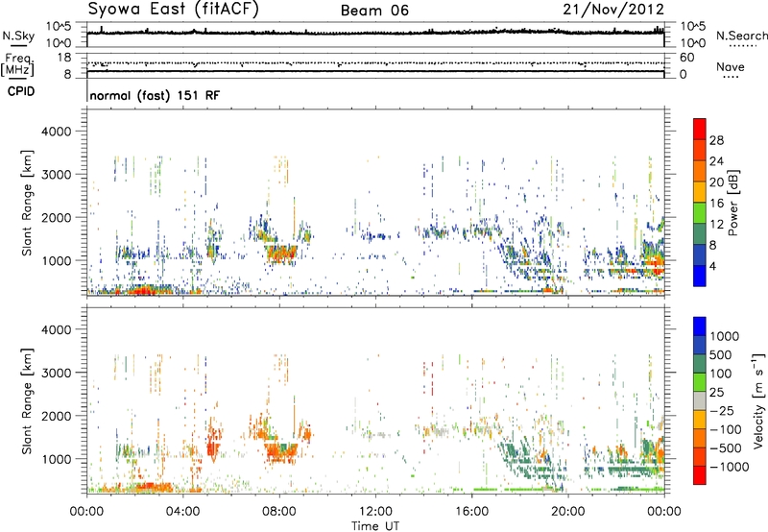Select the 'Beam 06' header label
The width and height of the screenshot is (768, 532).
(374, 11)
